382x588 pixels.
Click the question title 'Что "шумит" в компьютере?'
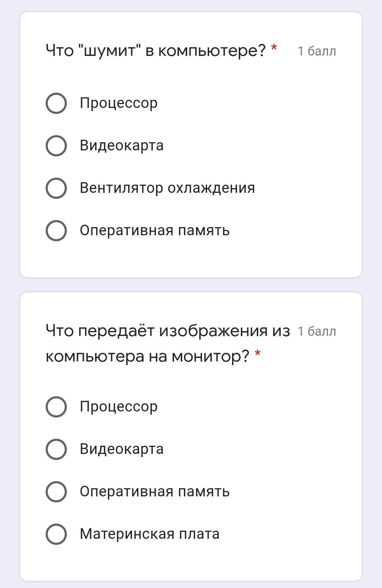click(156, 51)
